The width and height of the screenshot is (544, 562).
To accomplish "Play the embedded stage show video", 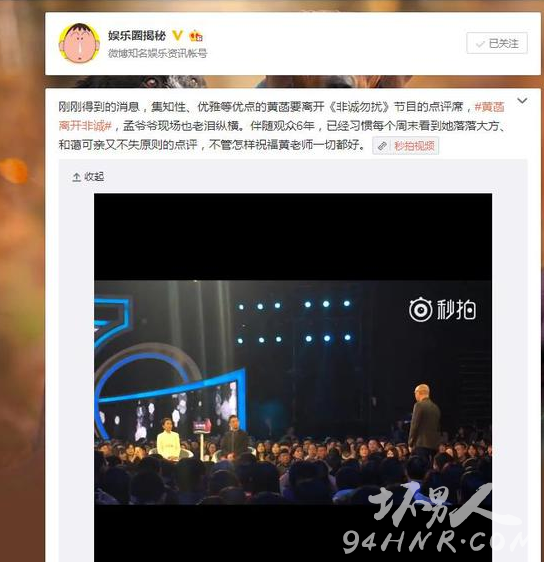I will [x=293, y=376].
